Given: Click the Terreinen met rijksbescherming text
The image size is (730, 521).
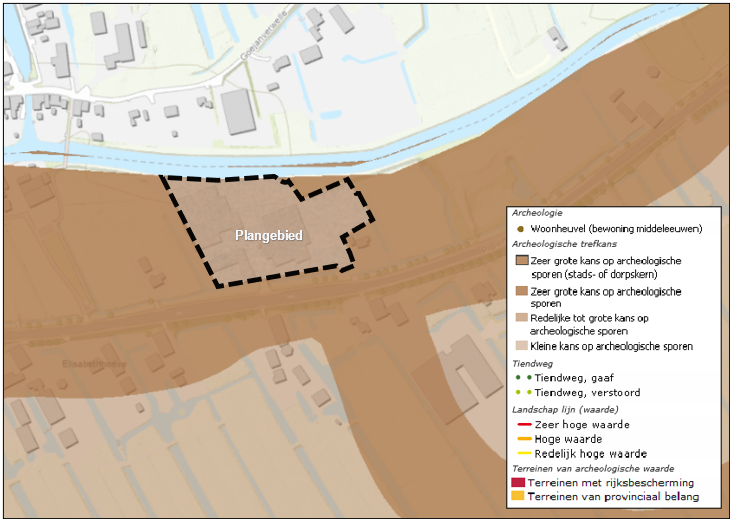Looking at the screenshot, I should (610, 483).
